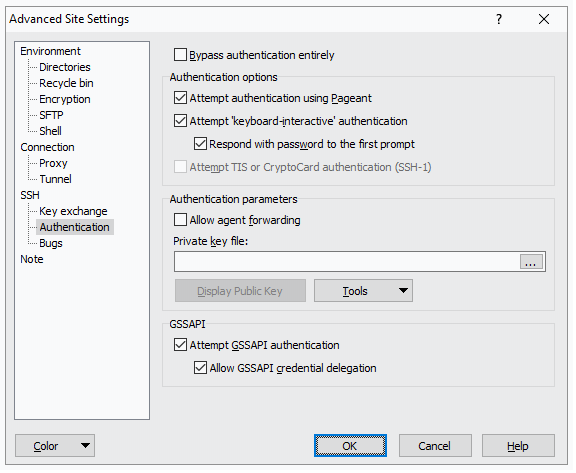Close the Advanced Site Settings dialog
The image size is (576, 473).
coord(544,19)
